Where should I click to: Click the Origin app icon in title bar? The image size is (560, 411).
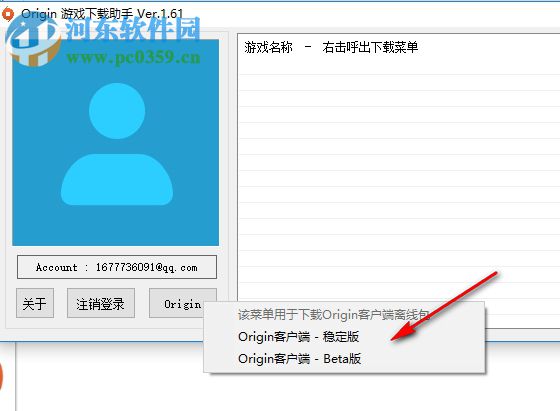click(x=8, y=14)
